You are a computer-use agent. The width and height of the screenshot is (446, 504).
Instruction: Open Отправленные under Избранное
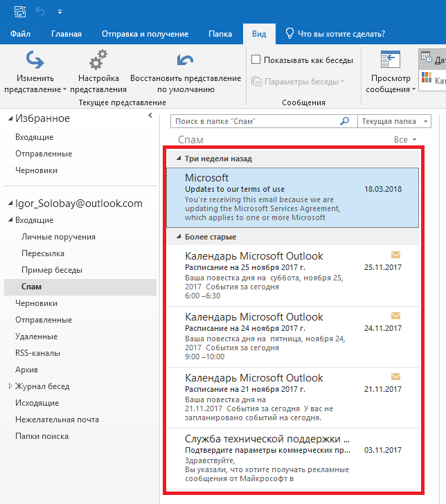pos(44,154)
